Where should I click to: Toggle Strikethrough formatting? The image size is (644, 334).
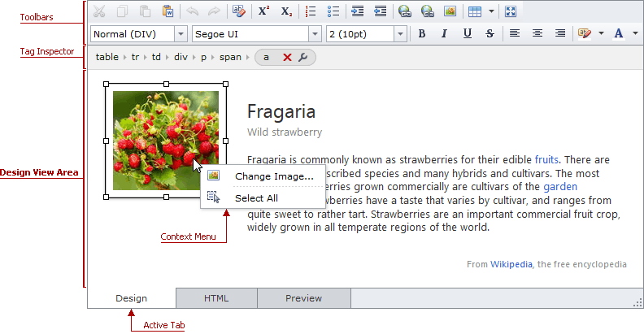[x=490, y=33]
